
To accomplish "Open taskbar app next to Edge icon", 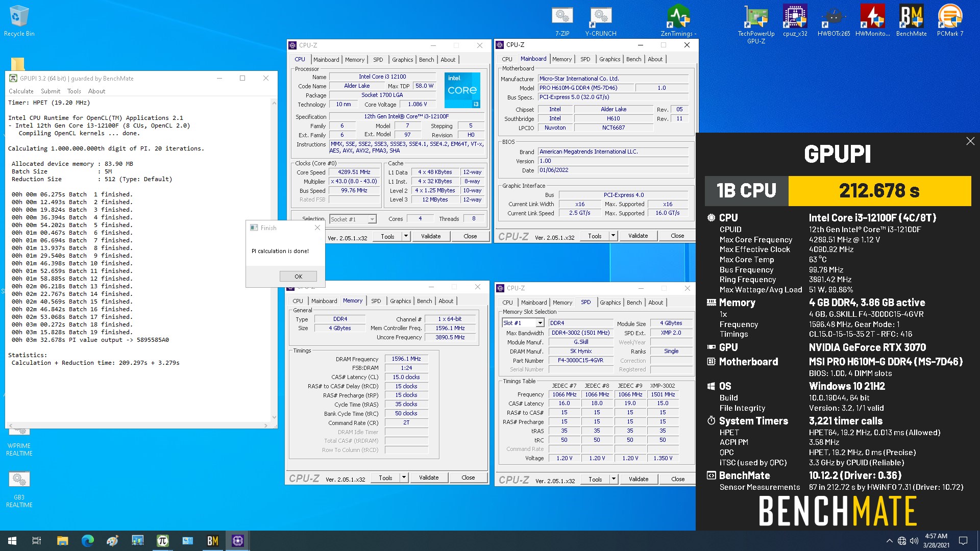I will click(112, 541).
